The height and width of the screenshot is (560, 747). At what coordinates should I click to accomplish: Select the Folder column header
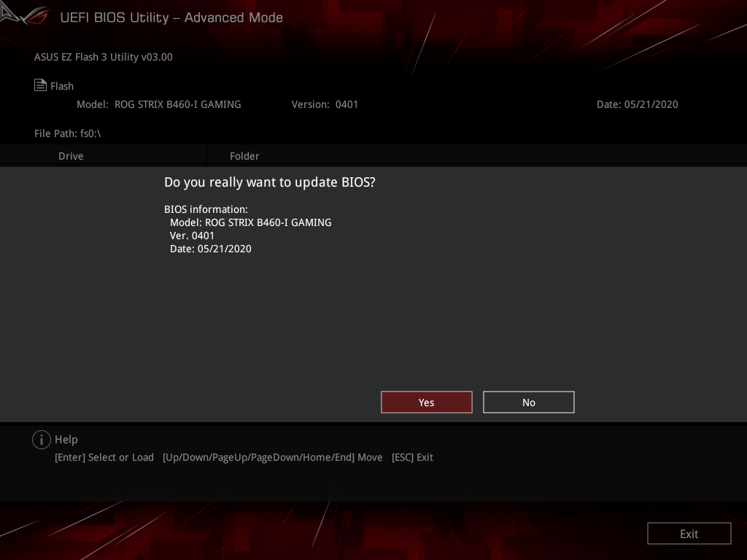pyautogui.click(x=244, y=156)
